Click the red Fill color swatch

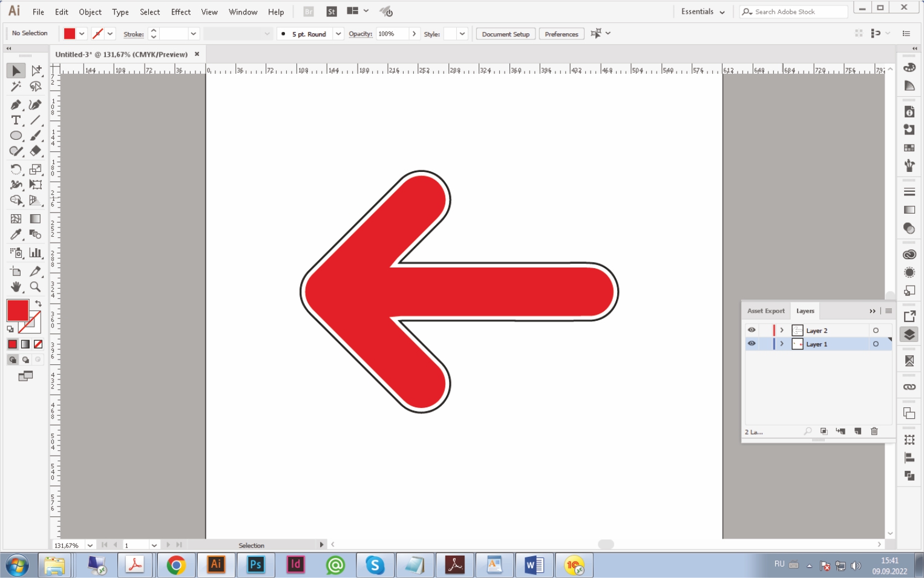click(x=17, y=310)
